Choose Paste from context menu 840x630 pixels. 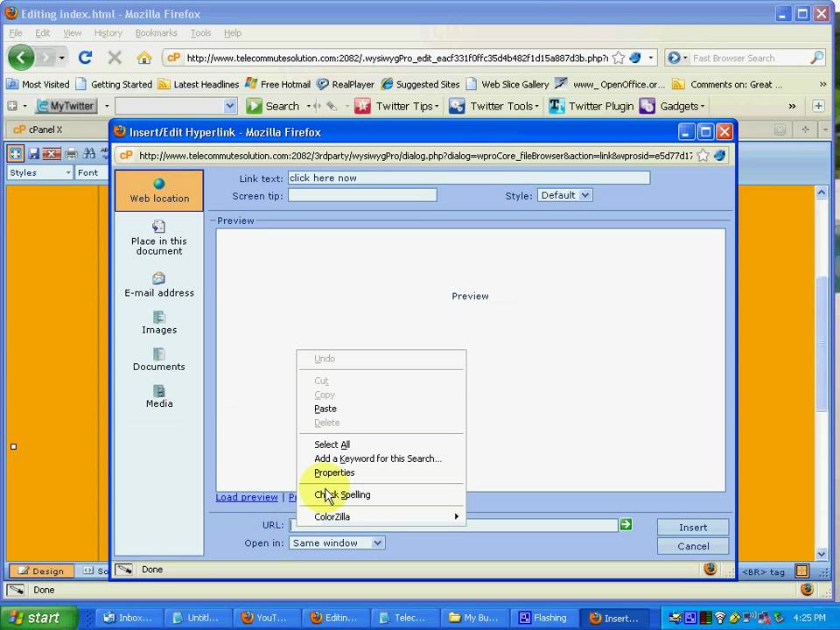click(x=381, y=409)
